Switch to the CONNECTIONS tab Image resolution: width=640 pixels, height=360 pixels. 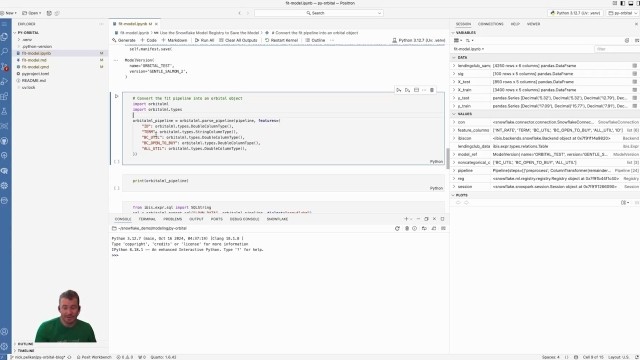491,24
